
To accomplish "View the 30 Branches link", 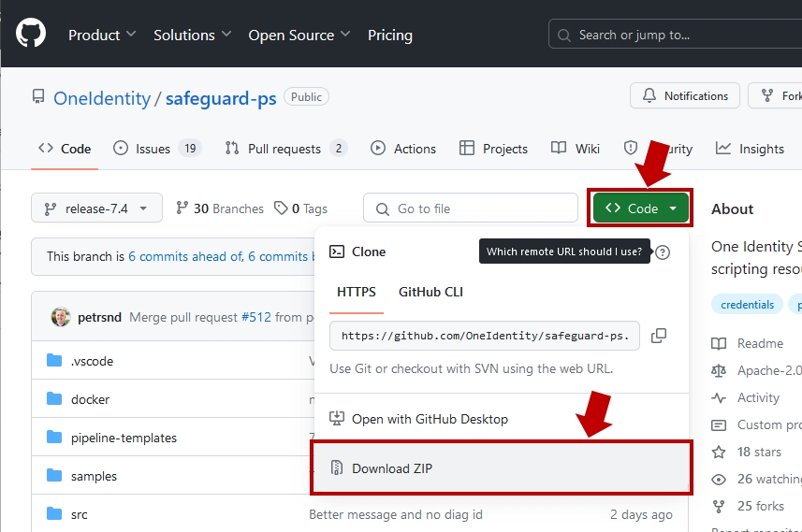I will click(220, 208).
